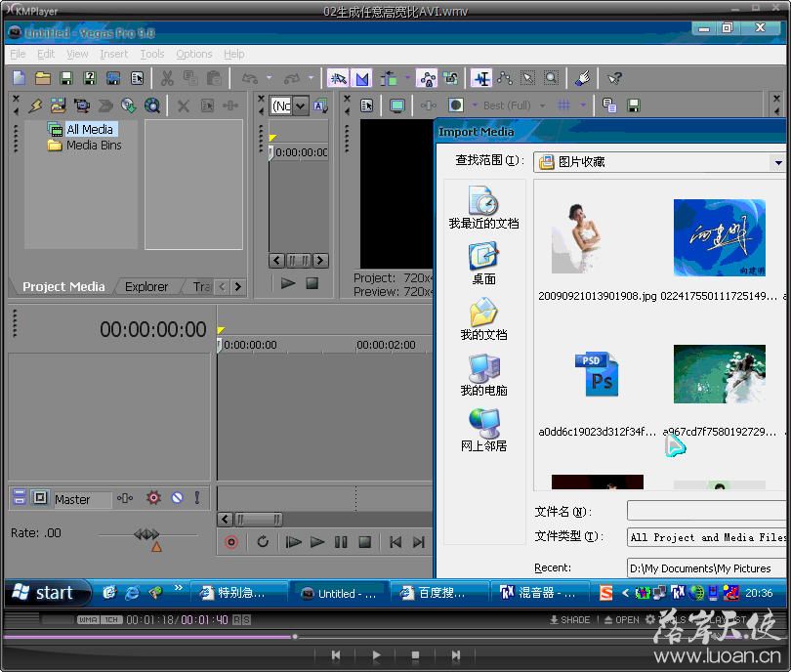This screenshot has height=672, width=791.
Task: Click OPEN in the KMPlayer control bar
Action: pos(621,619)
